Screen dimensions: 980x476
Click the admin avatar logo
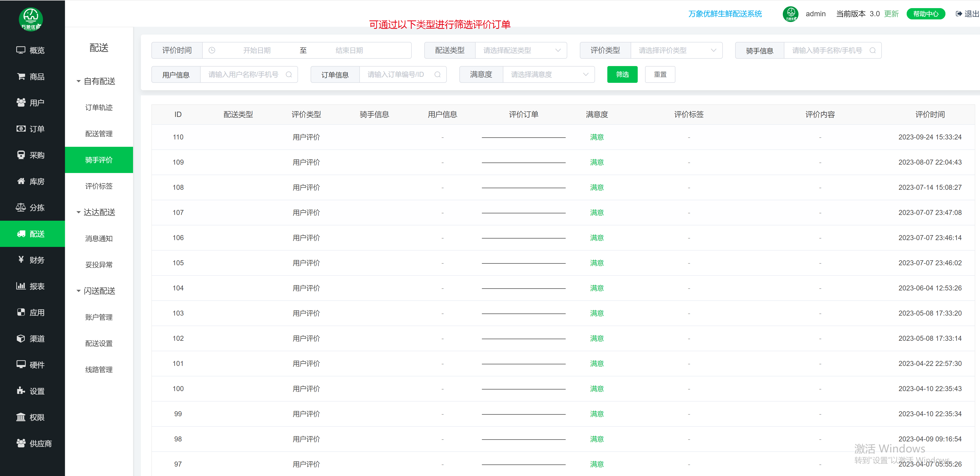click(x=790, y=14)
